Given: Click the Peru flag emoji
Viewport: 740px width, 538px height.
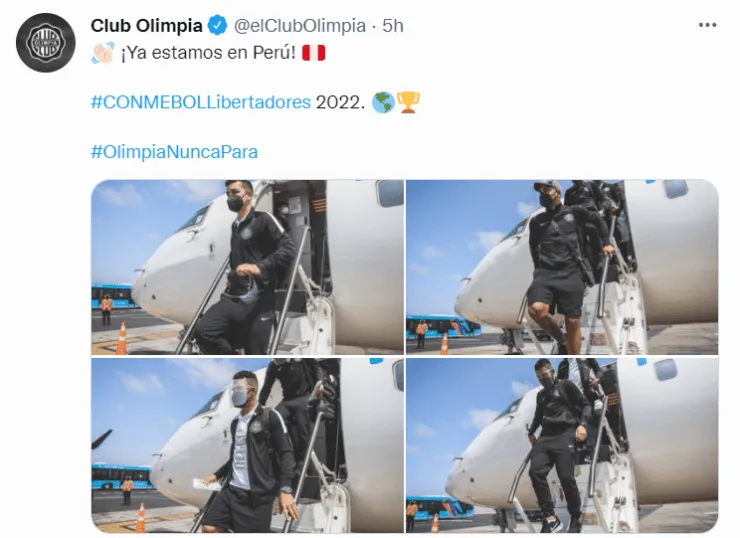Looking at the screenshot, I should tap(313, 52).
